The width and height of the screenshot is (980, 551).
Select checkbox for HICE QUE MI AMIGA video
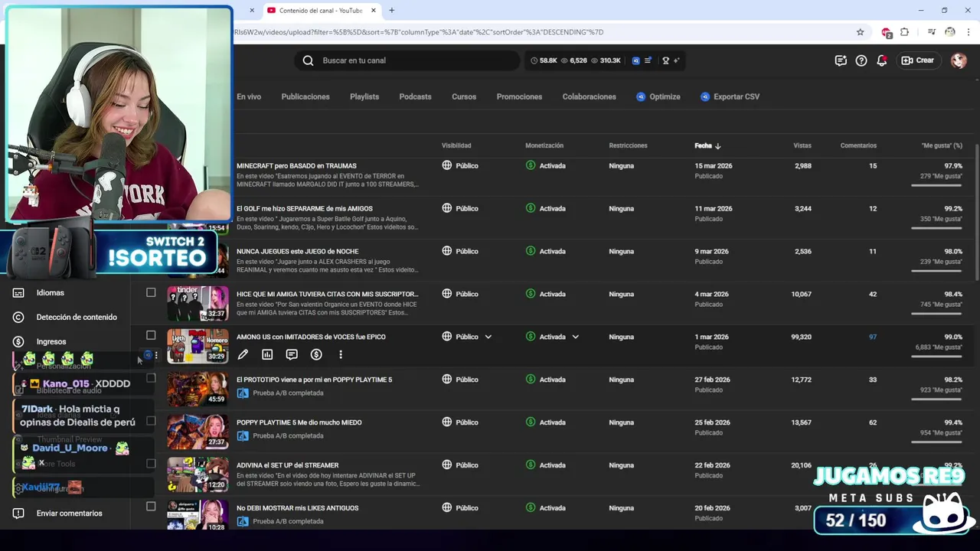coord(151,292)
